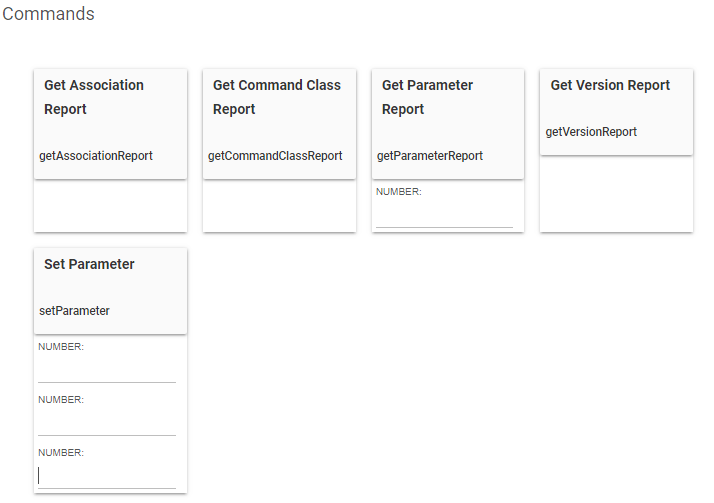
Task: Focus the NUMBER field under getParameterReport
Action: click(444, 216)
